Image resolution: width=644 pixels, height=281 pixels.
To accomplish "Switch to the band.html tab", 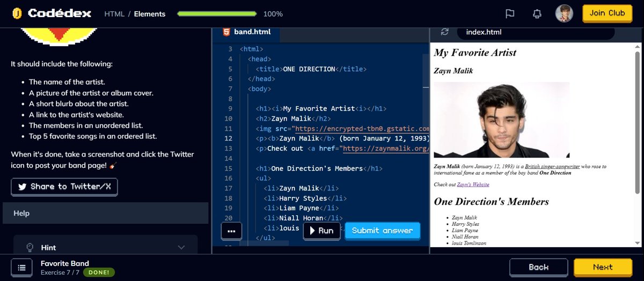I will 246,32.
